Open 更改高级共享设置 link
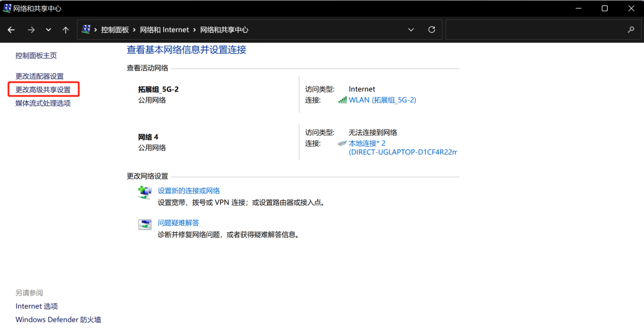644x333 pixels. pos(43,90)
